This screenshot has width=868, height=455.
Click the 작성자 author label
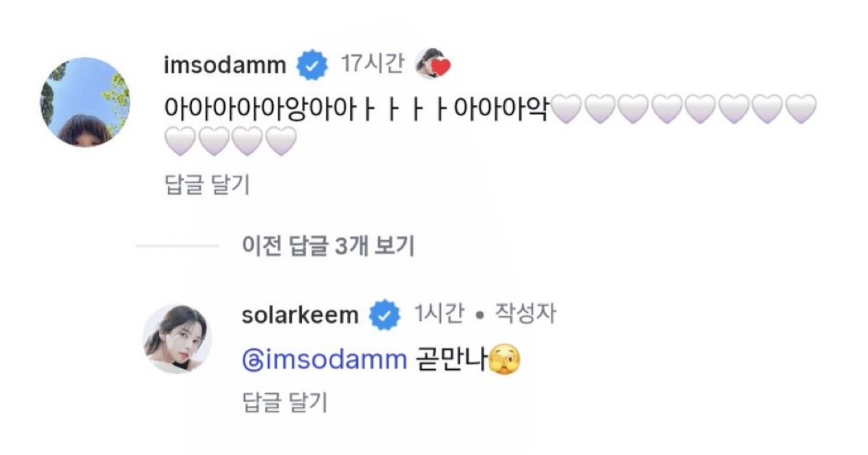pyautogui.click(x=525, y=315)
